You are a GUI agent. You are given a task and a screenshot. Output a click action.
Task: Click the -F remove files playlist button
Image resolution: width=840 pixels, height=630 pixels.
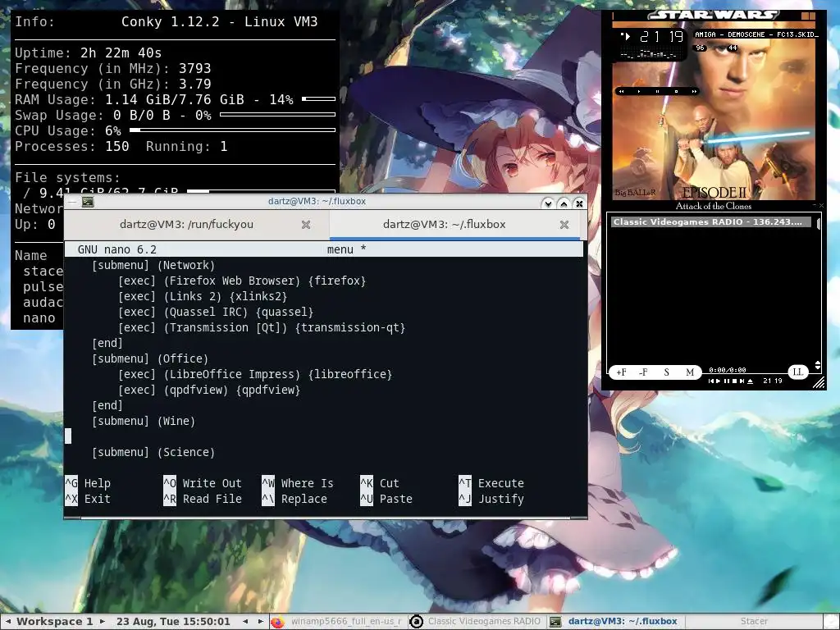(643, 372)
